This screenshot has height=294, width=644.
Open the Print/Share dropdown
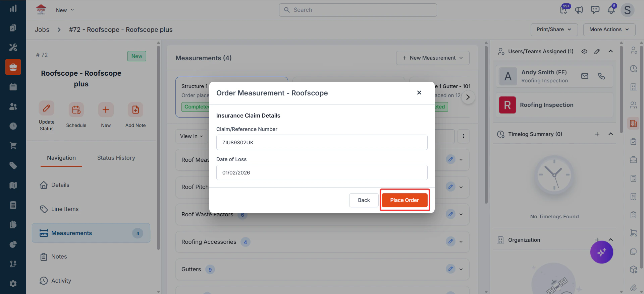click(554, 29)
